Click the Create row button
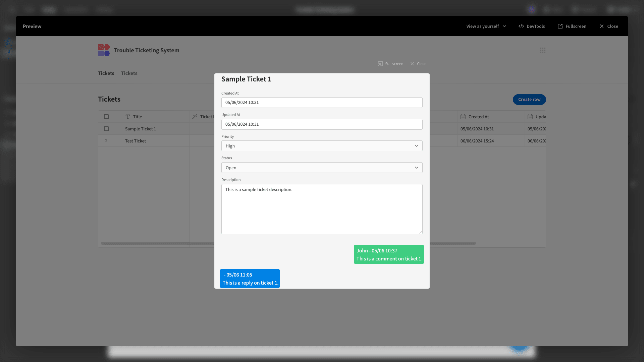Viewport: 644px width, 362px height. [529, 99]
